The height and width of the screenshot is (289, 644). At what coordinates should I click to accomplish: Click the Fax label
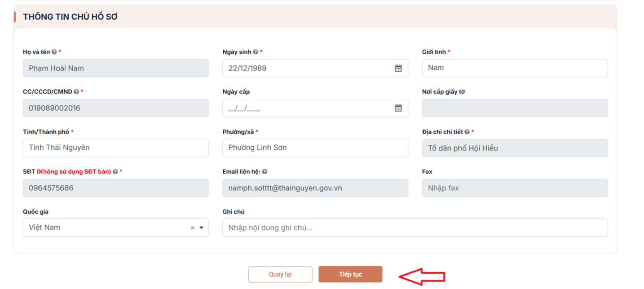click(427, 172)
